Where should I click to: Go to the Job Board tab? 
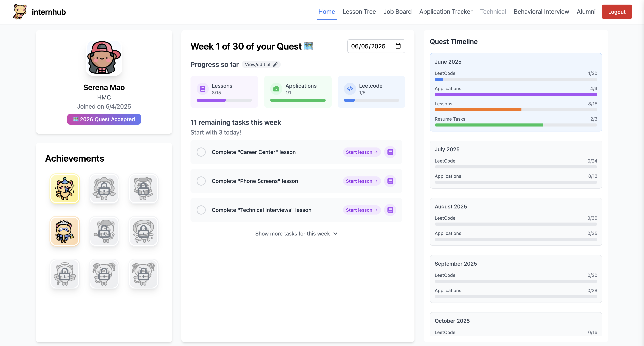coord(397,12)
